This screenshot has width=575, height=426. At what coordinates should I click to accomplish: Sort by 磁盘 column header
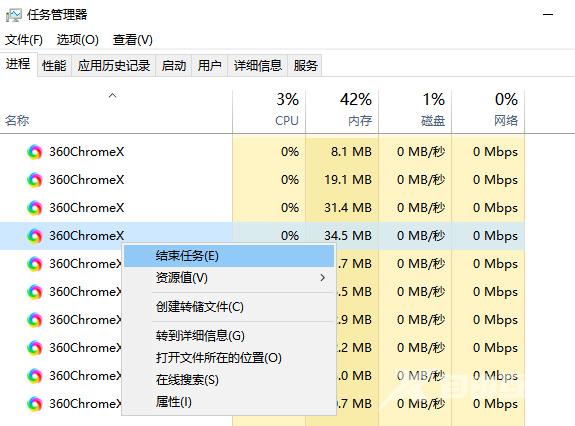[x=415, y=111]
